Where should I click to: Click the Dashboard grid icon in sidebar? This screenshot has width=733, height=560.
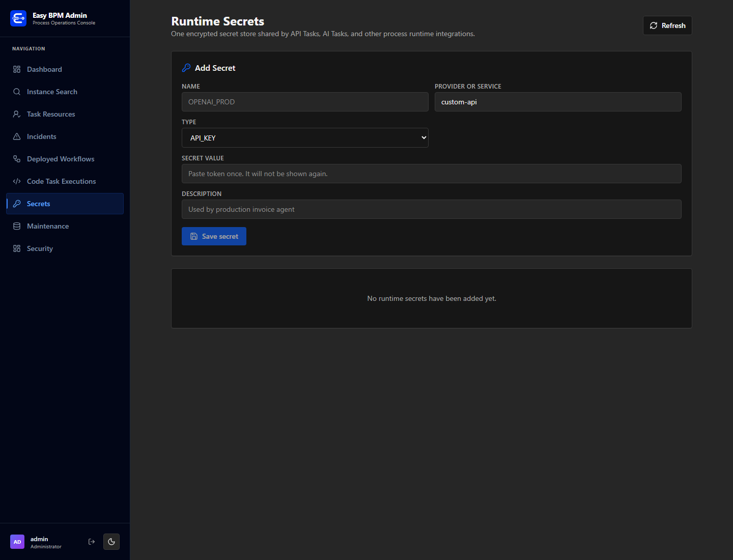coord(17,69)
